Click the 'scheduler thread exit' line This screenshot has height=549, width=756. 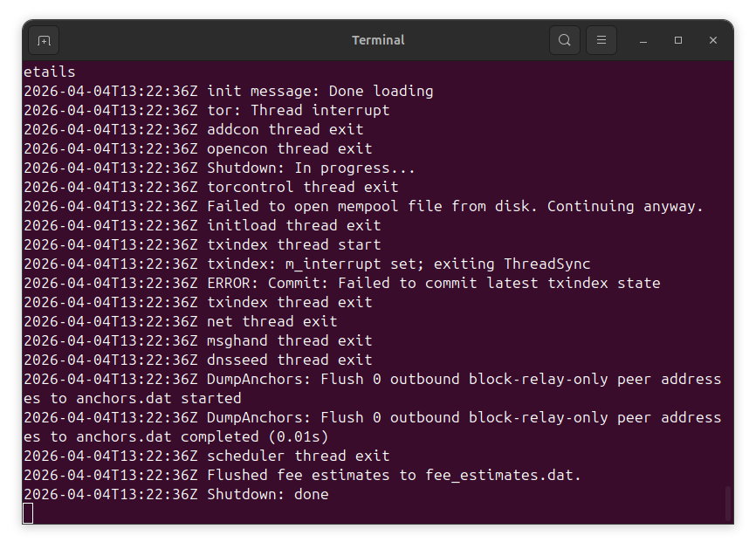click(x=298, y=456)
